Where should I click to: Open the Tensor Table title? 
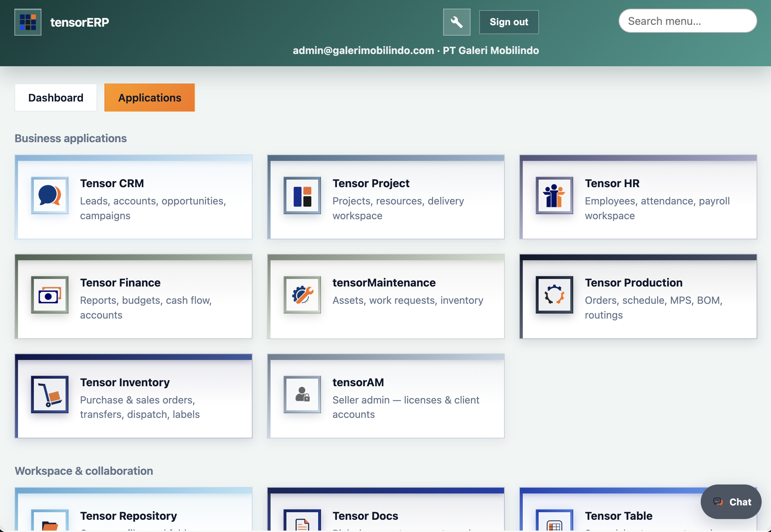pyautogui.click(x=619, y=516)
